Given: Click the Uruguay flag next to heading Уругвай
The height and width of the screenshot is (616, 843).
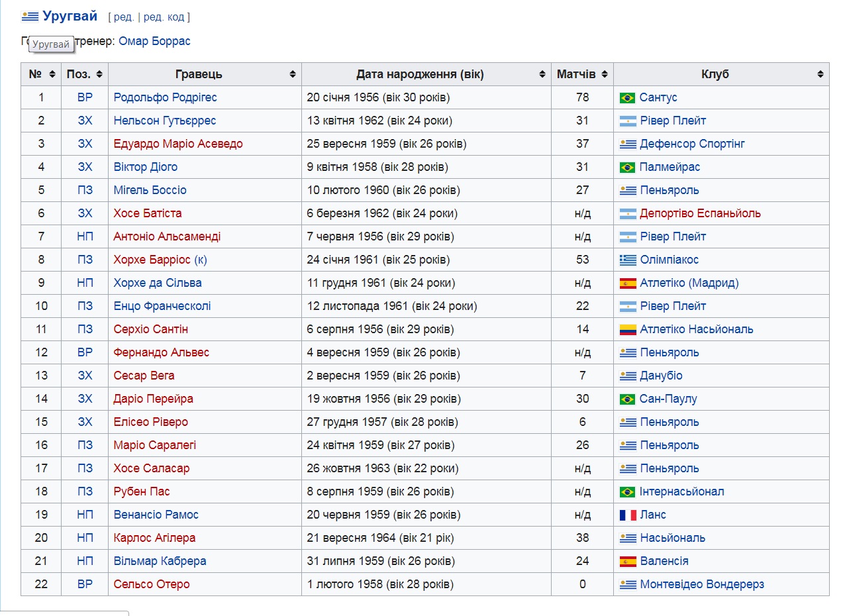Looking at the screenshot, I should pyautogui.click(x=30, y=17).
